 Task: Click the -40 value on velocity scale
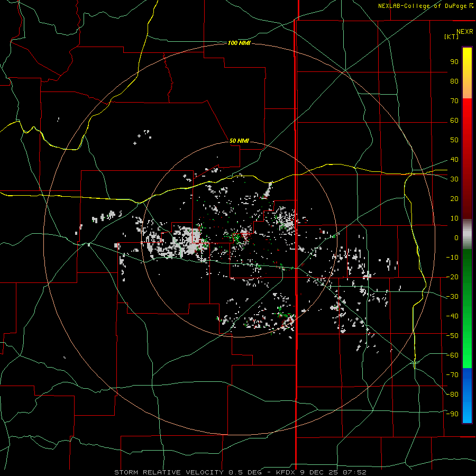452,316
